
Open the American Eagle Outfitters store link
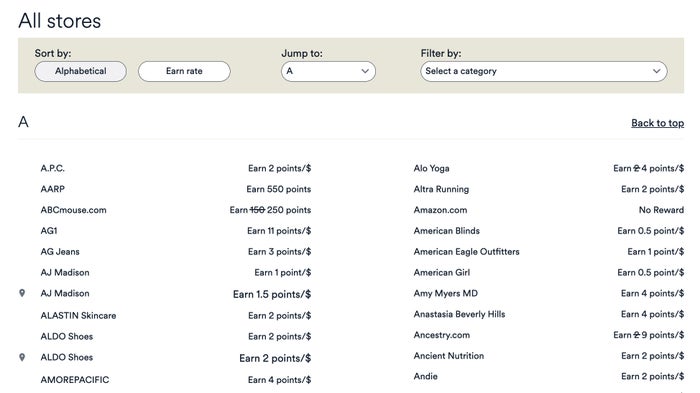pyautogui.click(x=467, y=252)
